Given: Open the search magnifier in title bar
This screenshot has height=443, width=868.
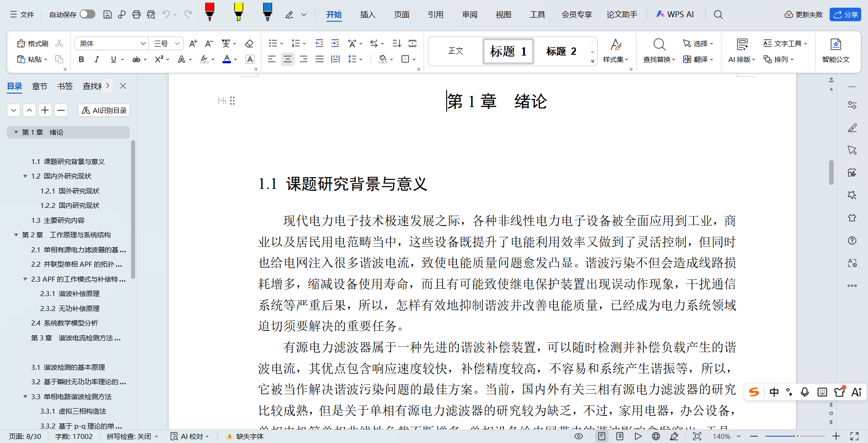Looking at the screenshot, I should (x=718, y=14).
